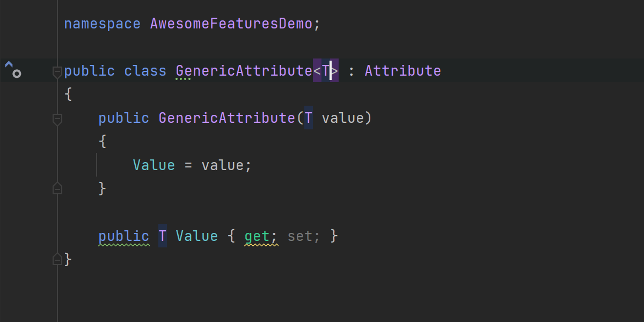
Task: Click the inheritance gutter icon beside the class
Action: click(12, 70)
